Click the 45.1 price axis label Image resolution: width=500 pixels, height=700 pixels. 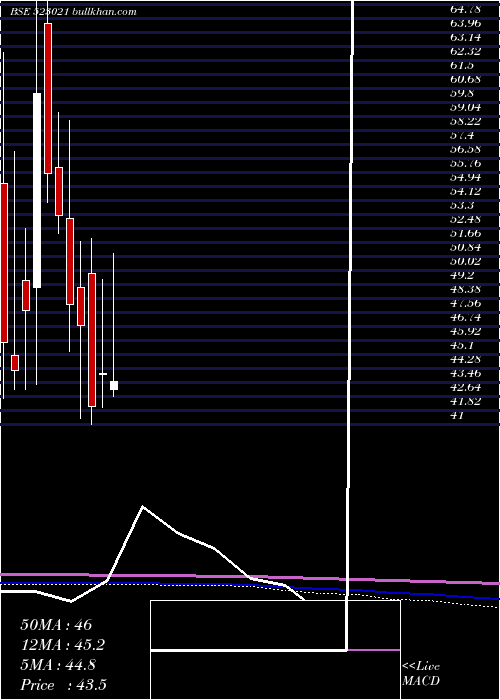coord(462,346)
